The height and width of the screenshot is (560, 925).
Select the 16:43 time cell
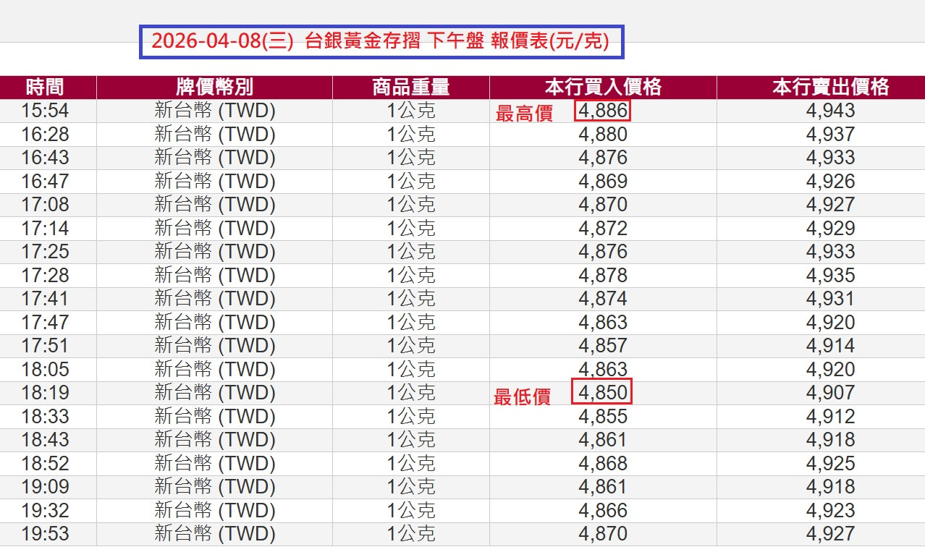pyautogui.click(x=48, y=158)
